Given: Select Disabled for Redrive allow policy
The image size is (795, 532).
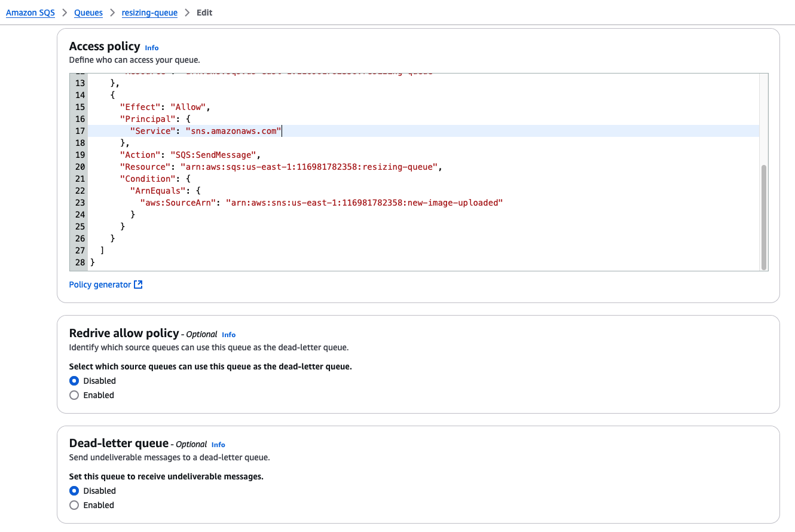Looking at the screenshot, I should (74, 381).
